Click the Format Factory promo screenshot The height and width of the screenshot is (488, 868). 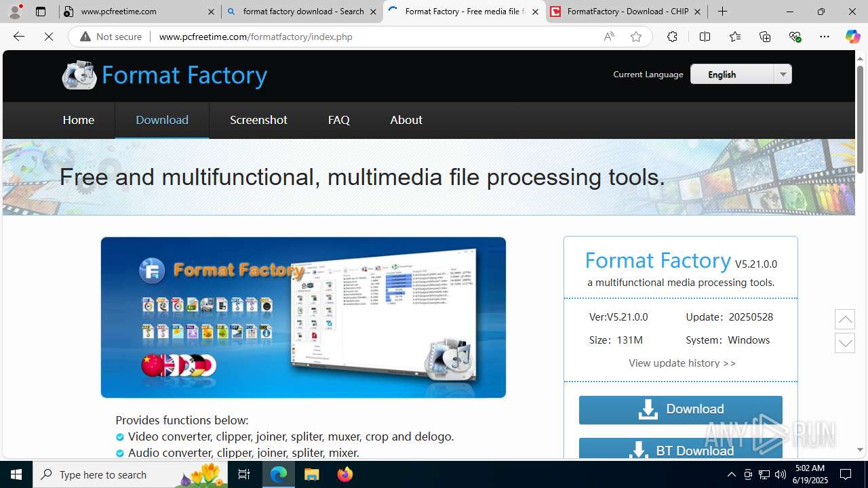[x=303, y=317]
